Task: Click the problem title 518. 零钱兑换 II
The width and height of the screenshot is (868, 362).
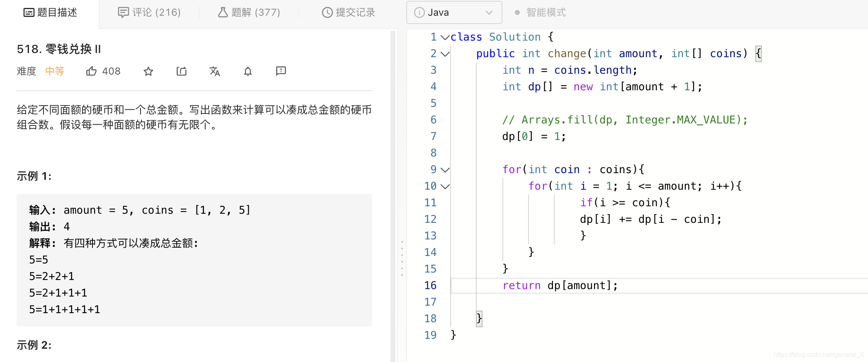Action: click(59, 49)
